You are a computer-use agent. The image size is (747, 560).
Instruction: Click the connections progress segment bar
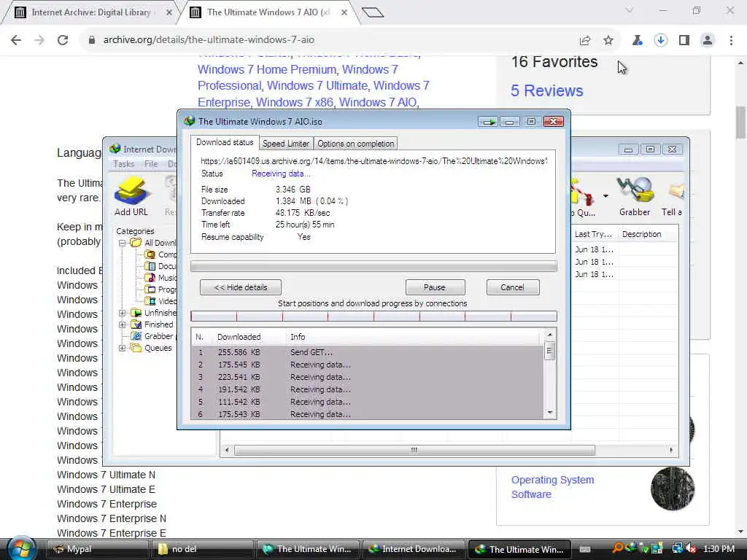coord(373,316)
